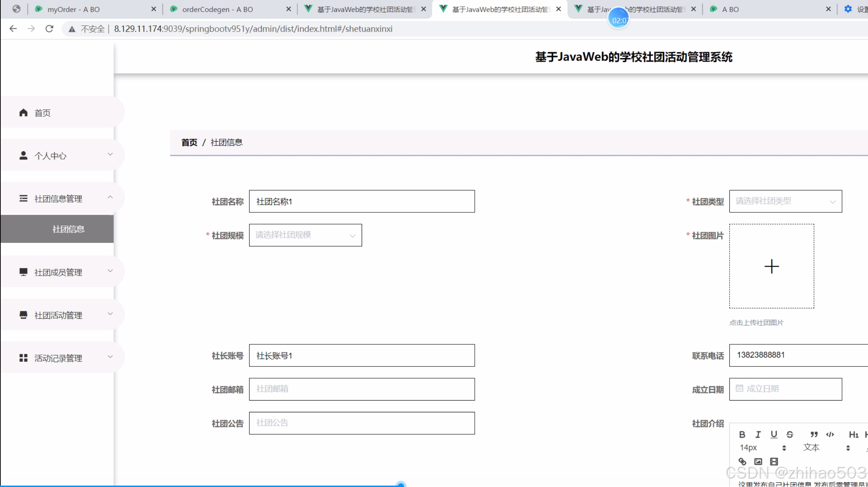Apply Heading 1 style in the editor
The image size is (868, 487).
coord(853,434)
